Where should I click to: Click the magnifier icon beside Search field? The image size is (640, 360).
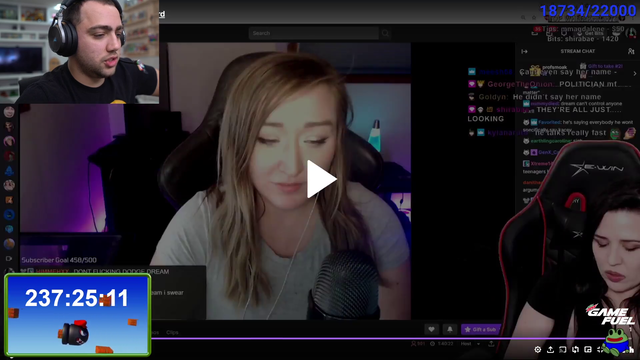point(385,33)
